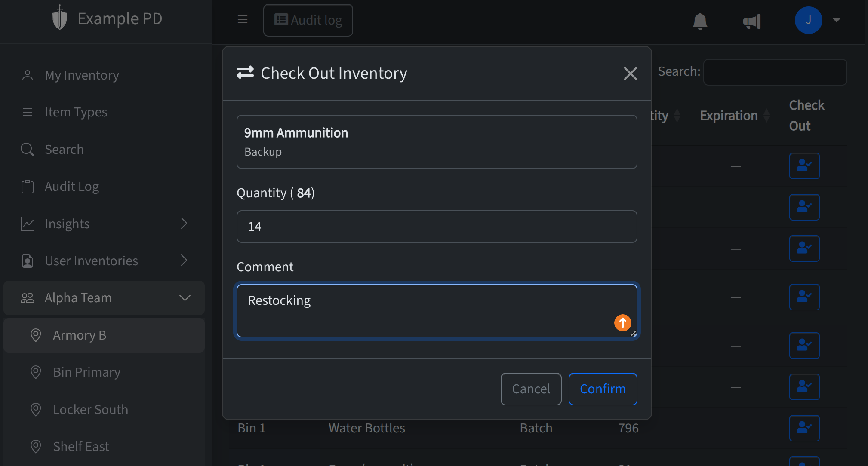Click the Audit Log sidebar icon
This screenshot has width=868, height=466.
(28, 186)
